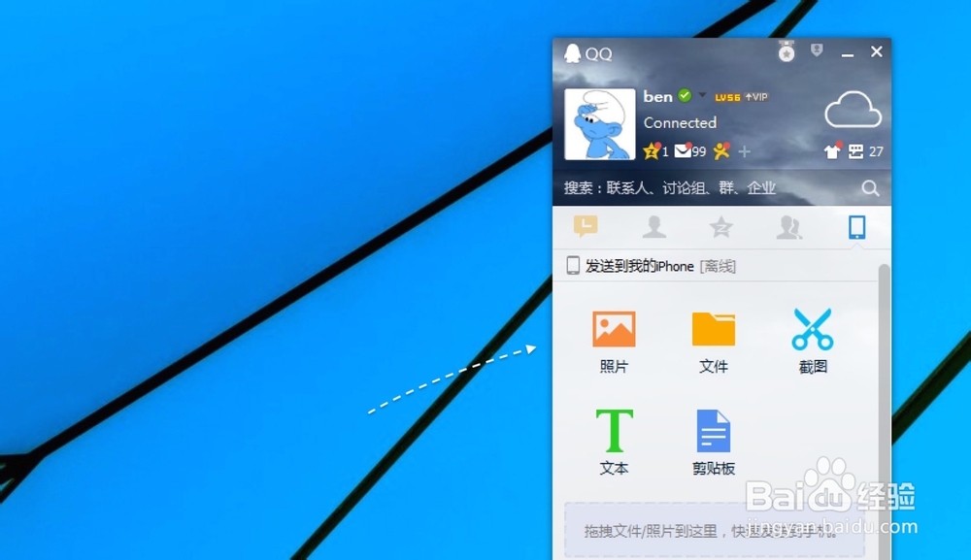Click the drop zone for files and photos

715,530
